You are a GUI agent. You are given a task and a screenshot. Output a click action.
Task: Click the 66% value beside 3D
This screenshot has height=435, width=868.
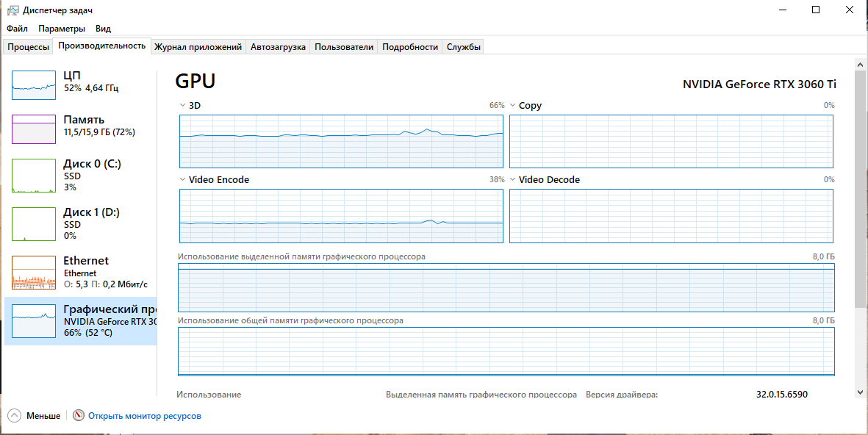click(x=497, y=105)
